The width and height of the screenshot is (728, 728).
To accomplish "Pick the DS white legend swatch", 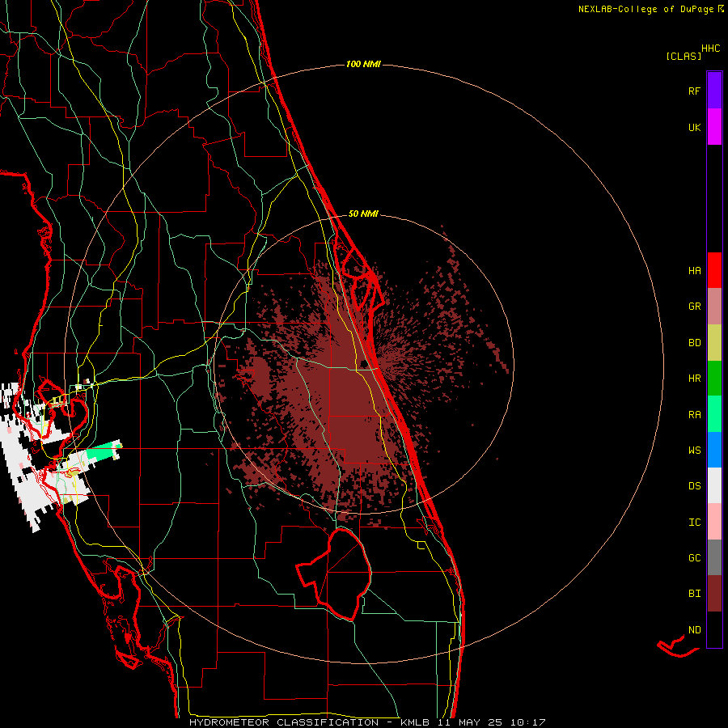I will [714, 485].
